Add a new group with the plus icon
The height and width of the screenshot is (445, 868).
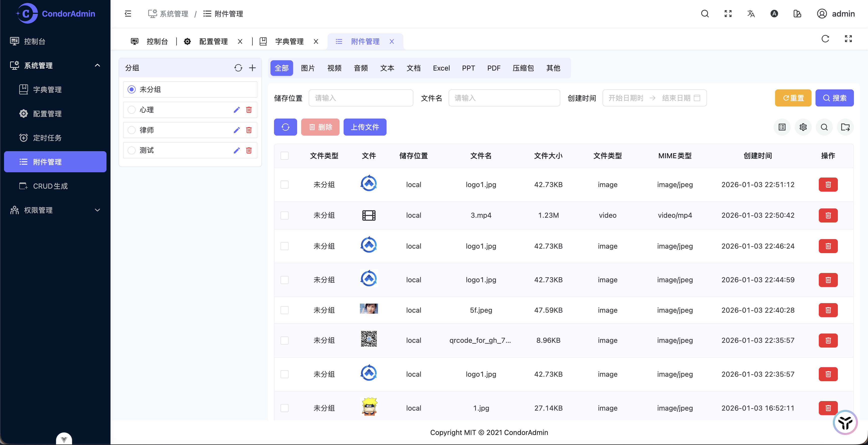(x=252, y=68)
